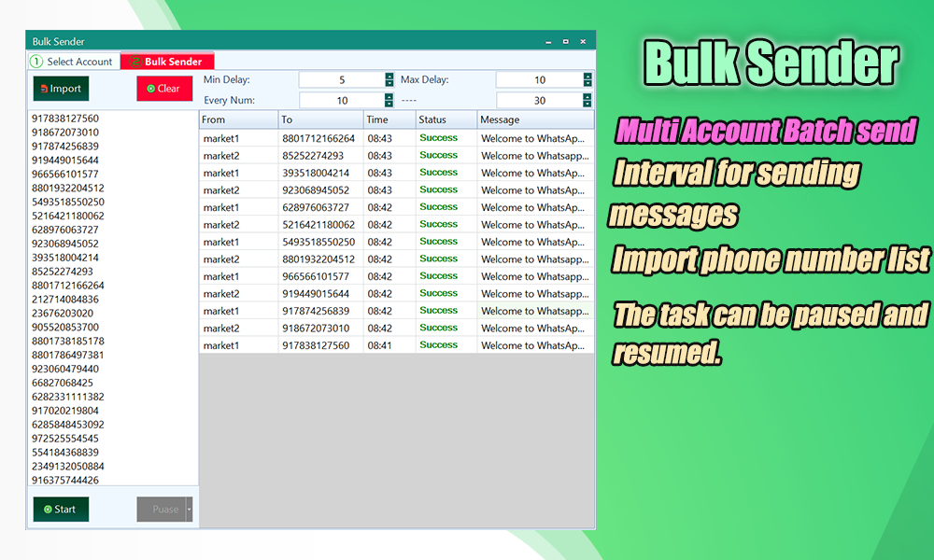The width and height of the screenshot is (934, 560).
Task: Click Import to load a phone number list
Action: [61, 89]
